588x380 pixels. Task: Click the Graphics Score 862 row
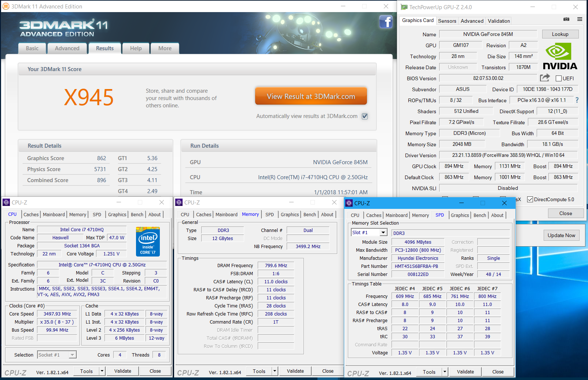point(67,158)
